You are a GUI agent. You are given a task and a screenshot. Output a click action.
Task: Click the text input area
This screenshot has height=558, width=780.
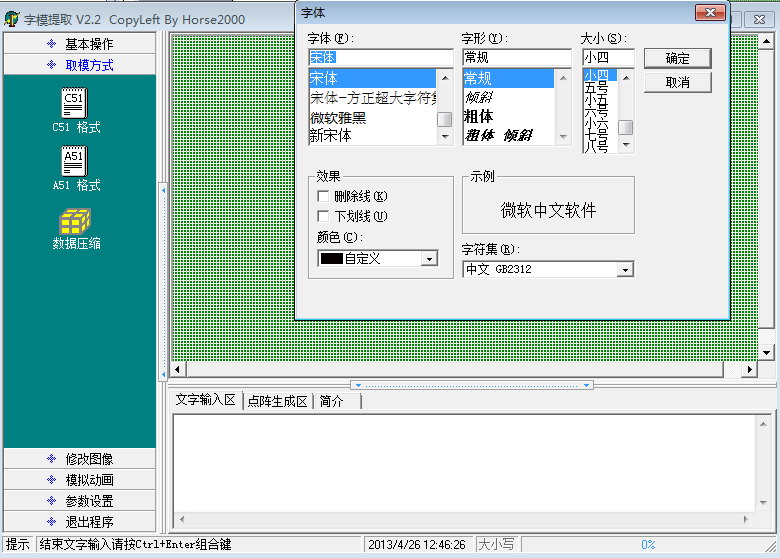[x=466, y=464]
